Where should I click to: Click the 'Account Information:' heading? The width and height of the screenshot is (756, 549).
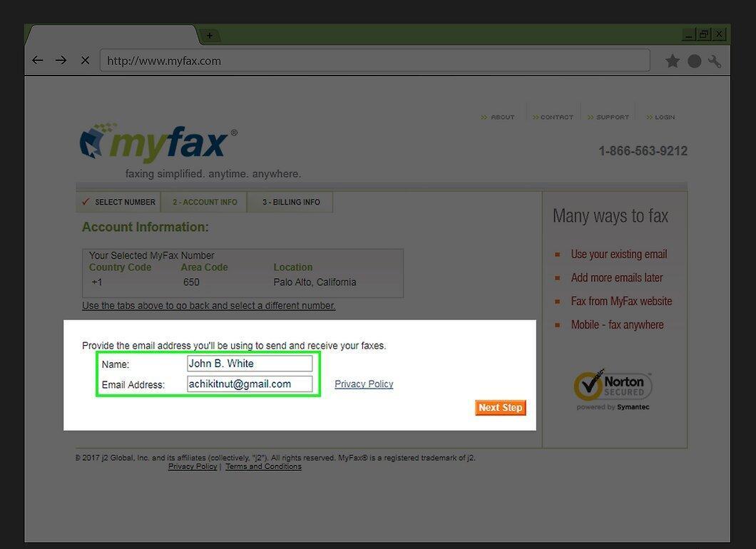point(145,227)
